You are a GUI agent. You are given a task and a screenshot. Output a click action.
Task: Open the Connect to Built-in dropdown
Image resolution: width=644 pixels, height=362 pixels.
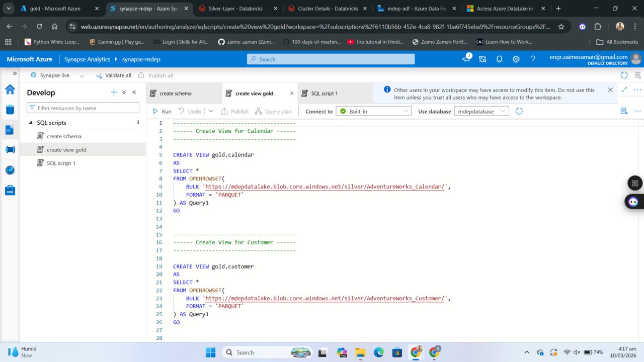point(373,111)
